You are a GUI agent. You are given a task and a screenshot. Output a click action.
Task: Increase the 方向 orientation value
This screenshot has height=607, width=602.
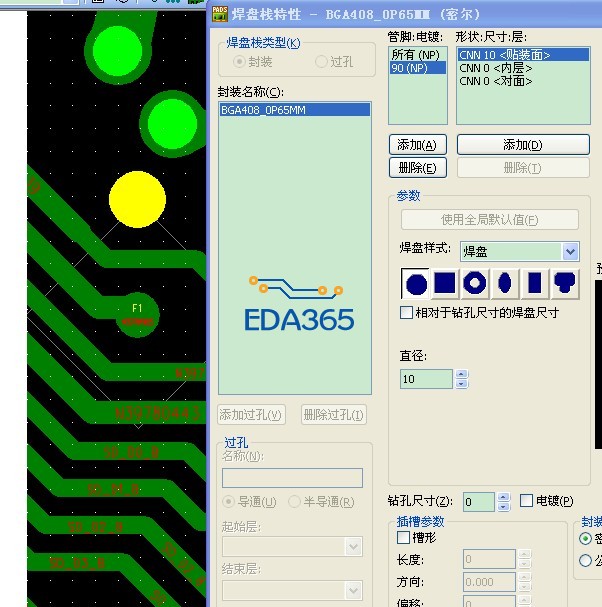524,577
